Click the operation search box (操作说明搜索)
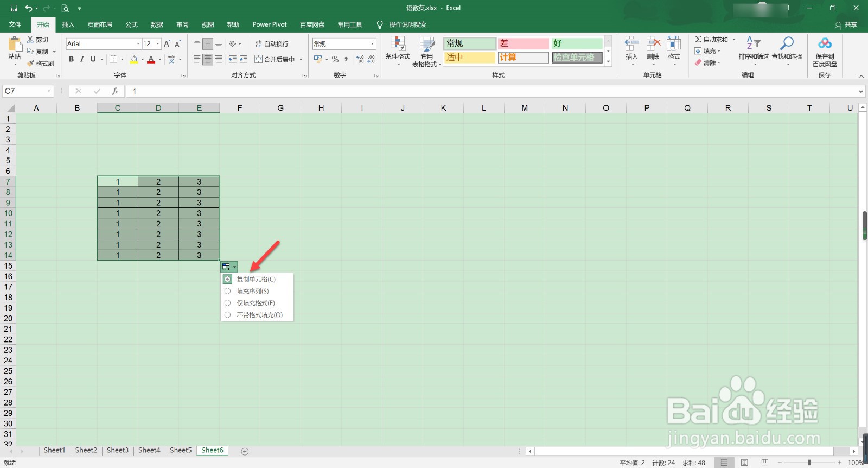Screen dimensions: 868x468 coord(407,24)
